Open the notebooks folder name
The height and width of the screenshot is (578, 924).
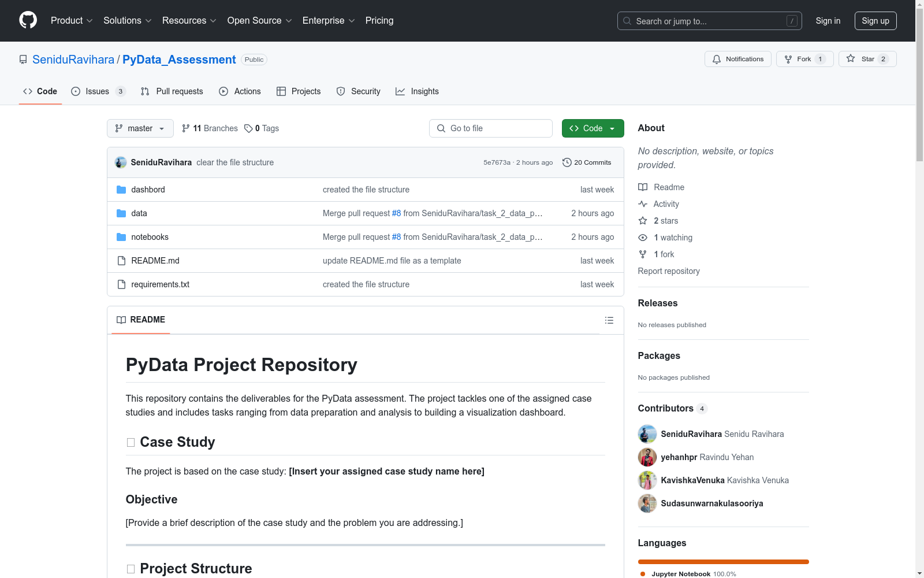click(150, 237)
